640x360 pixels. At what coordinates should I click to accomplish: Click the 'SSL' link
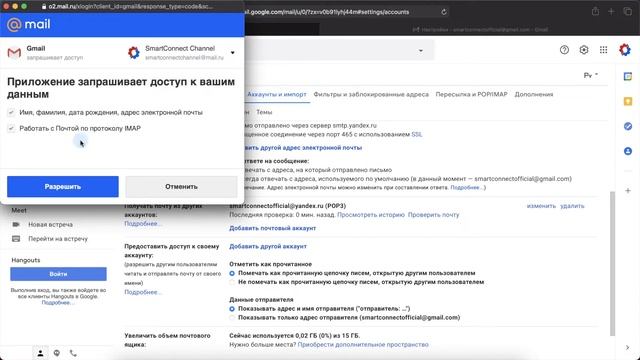tap(417, 134)
